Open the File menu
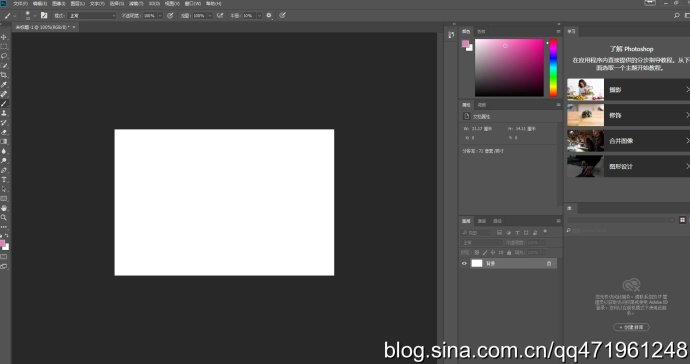 point(20,4)
